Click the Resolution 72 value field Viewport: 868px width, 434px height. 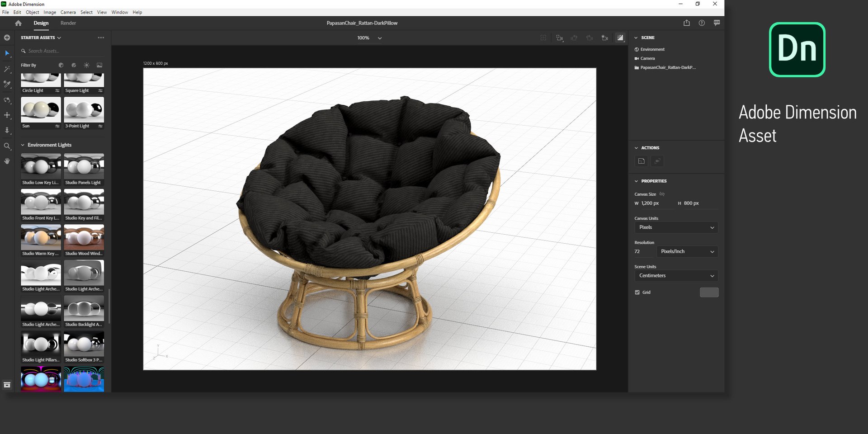(644, 251)
